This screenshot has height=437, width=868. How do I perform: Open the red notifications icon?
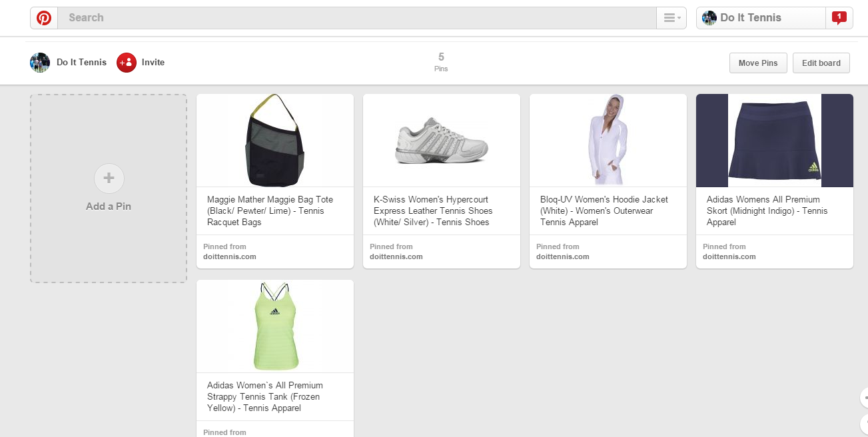[839, 18]
